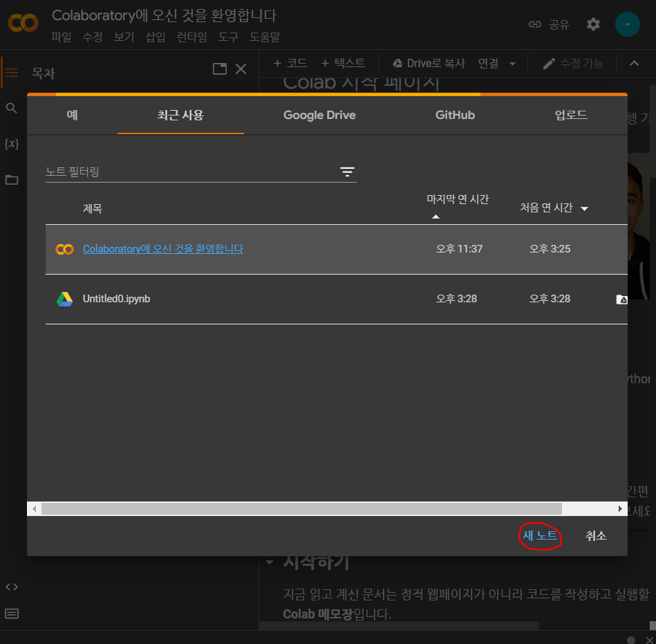Open the search sidebar icon
Image resolution: width=656 pixels, height=644 pixels.
click(11, 108)
